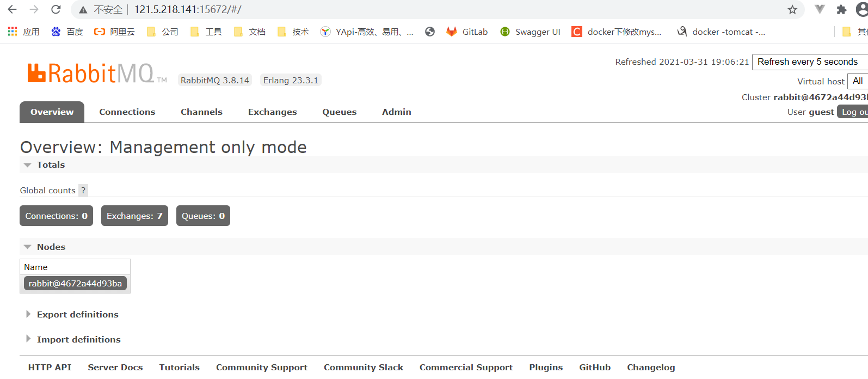Open the browser profile avatar
868x379 pixels.
(863, 9)
